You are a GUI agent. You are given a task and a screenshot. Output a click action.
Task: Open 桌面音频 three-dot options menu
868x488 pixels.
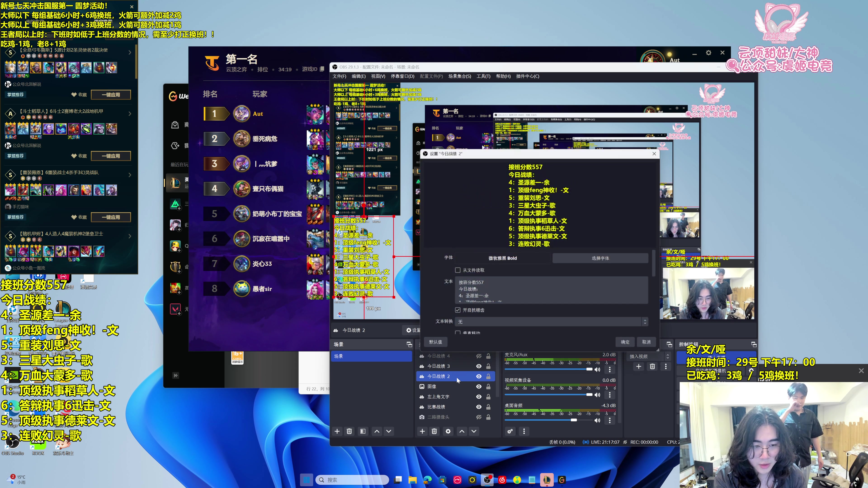click(610, 420)
